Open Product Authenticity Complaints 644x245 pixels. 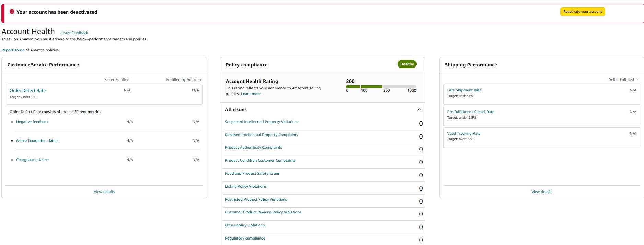click(x=254, y=147)
